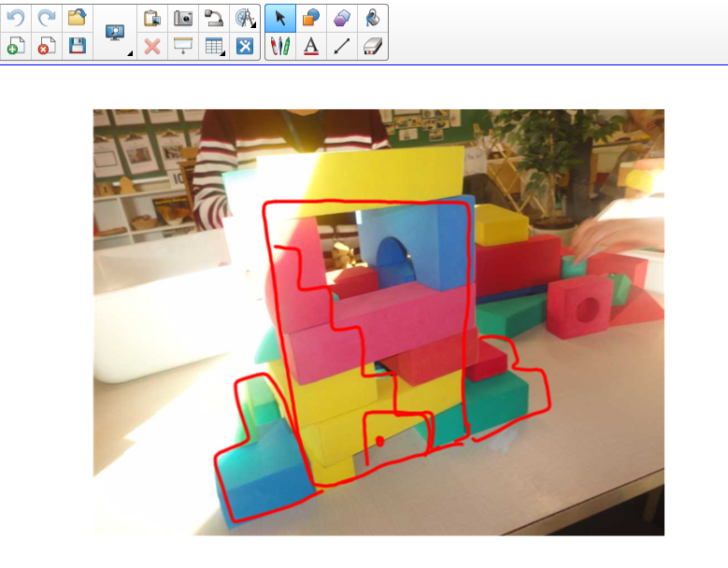Choose the Shapes tool

[x=311, y=17]
